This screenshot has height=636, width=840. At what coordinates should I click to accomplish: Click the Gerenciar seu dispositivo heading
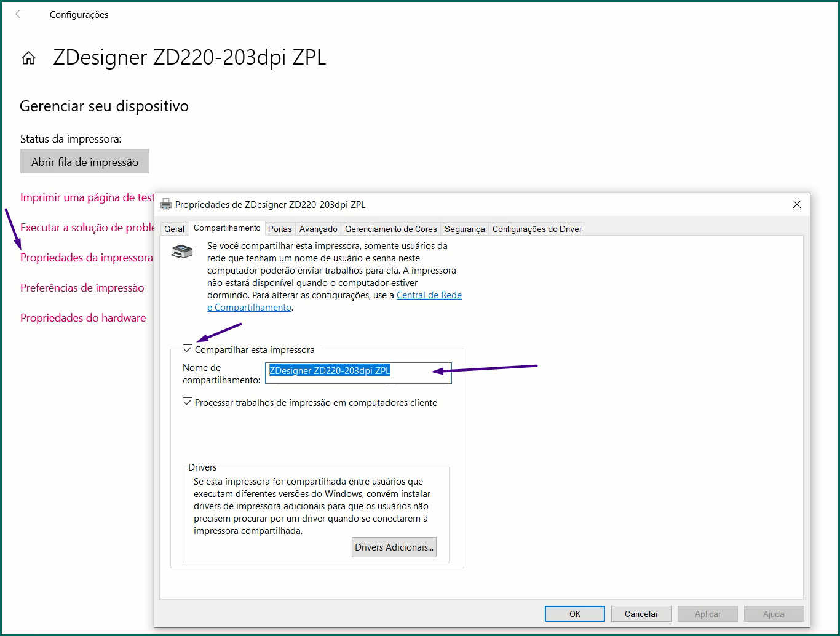tap(104, 106)
